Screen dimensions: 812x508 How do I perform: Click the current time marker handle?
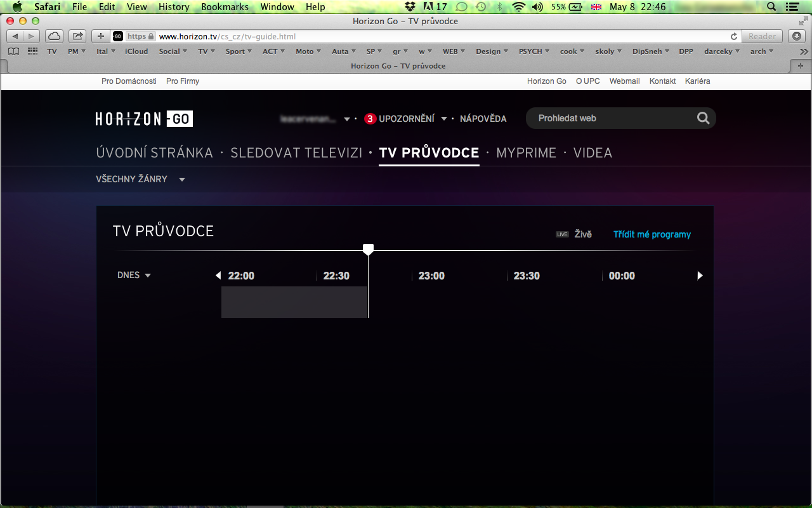[368, 250]
